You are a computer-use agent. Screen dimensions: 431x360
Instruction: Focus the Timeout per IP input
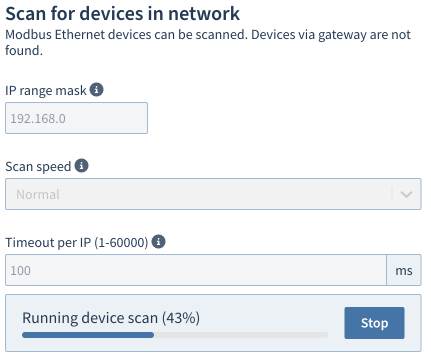click(196, 270)
